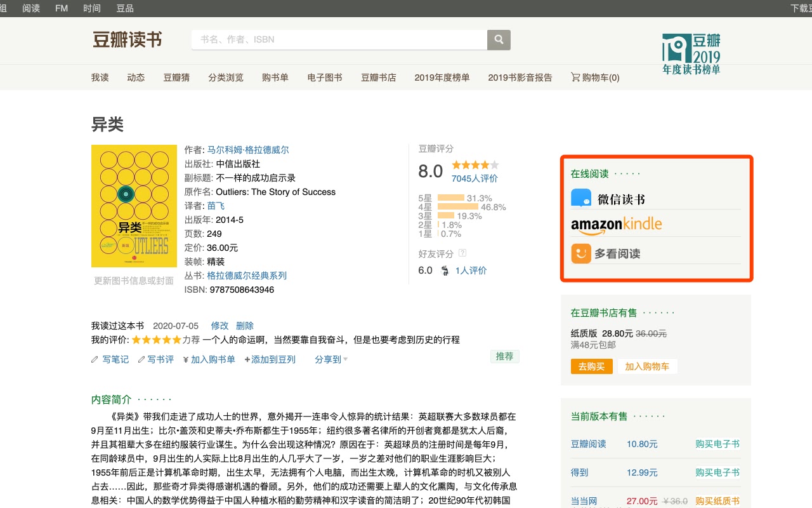
Task: Click the 写笔记 pencil icon
Action: point(95,359)
